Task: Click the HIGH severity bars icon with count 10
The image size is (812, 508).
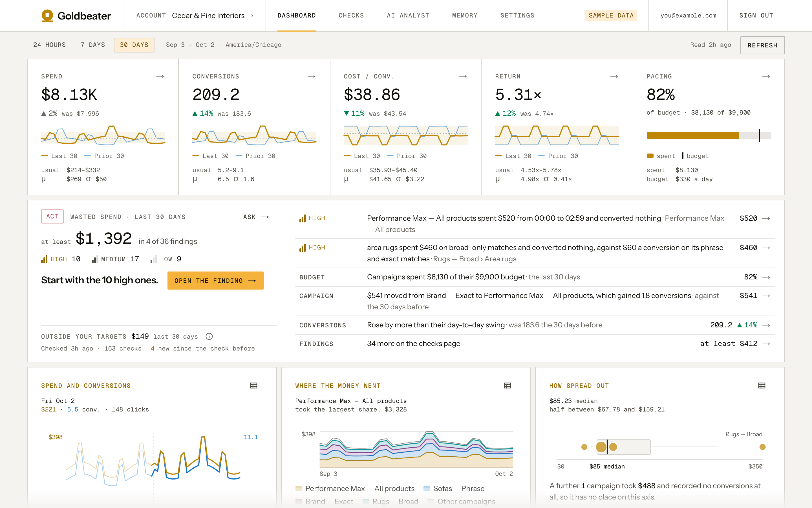Action: tap(44, 259)
